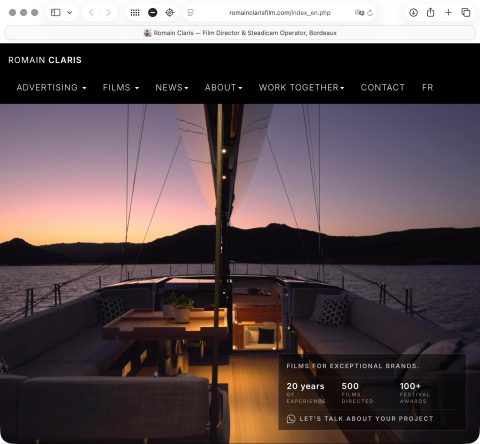Expand the NEWS menu

172,87
